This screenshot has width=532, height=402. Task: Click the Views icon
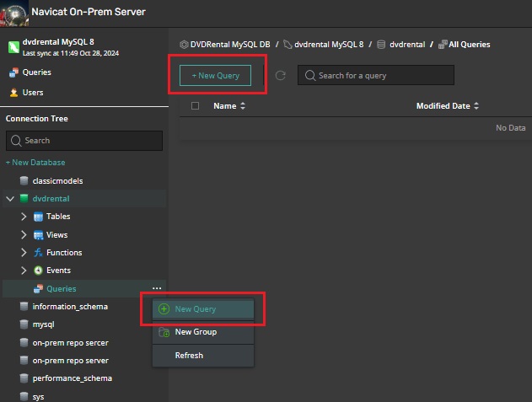(x=38, y=235)
